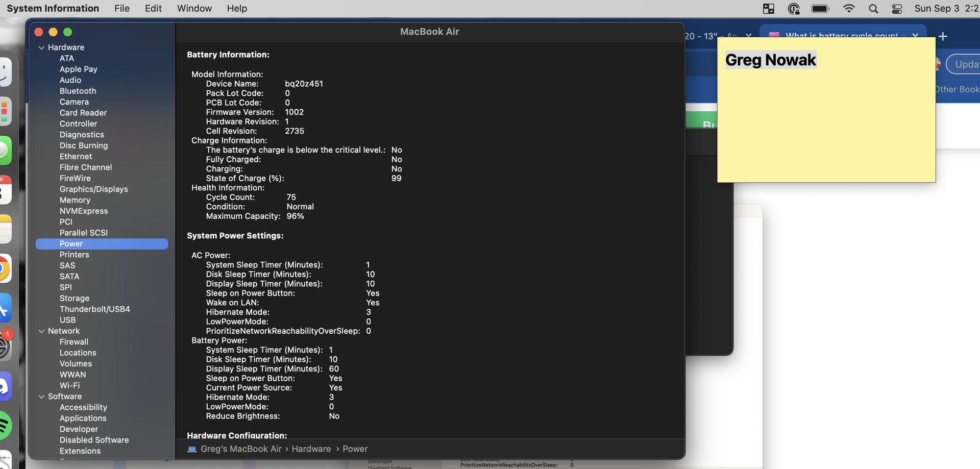Select Storage in the sidebar
This screenshot has height=469, width=980.
(75, 299)
